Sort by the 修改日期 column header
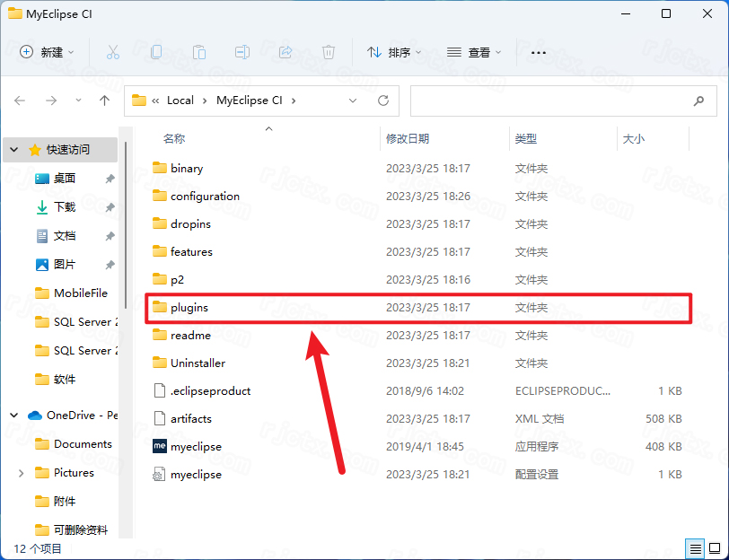This screenshot has width=729, height=560. pyautogui.click(x=408, y=139)
